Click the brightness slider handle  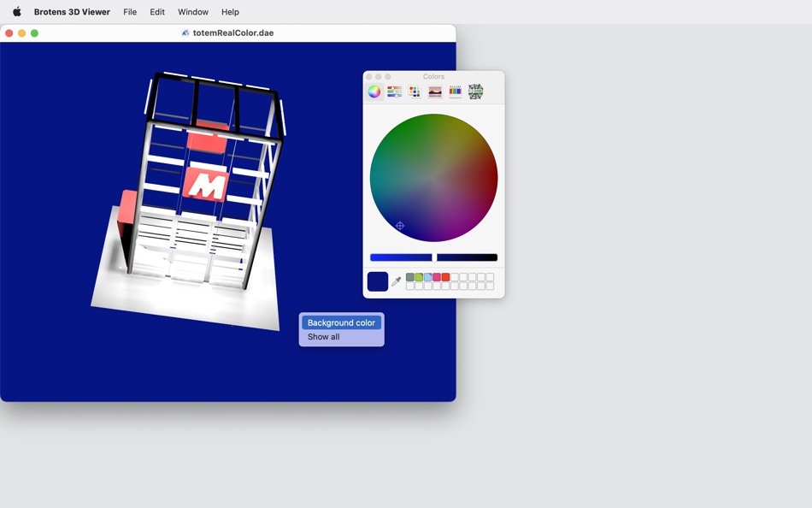434,257
